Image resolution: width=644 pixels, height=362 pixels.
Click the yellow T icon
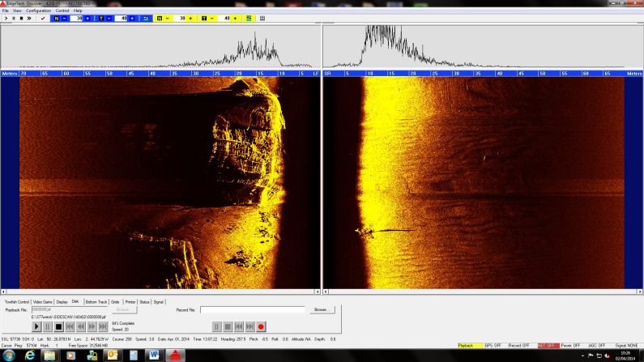pyautogui.click(x=204, y=19)
